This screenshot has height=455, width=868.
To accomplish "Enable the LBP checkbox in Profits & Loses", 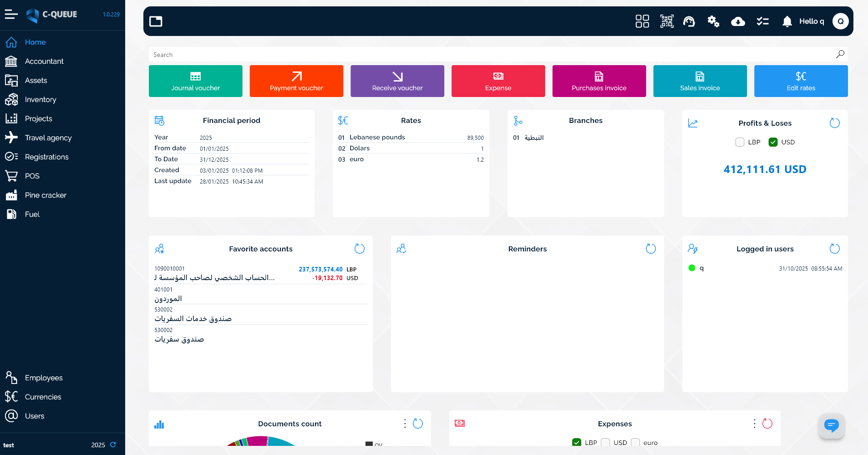I will click(740, 142).
